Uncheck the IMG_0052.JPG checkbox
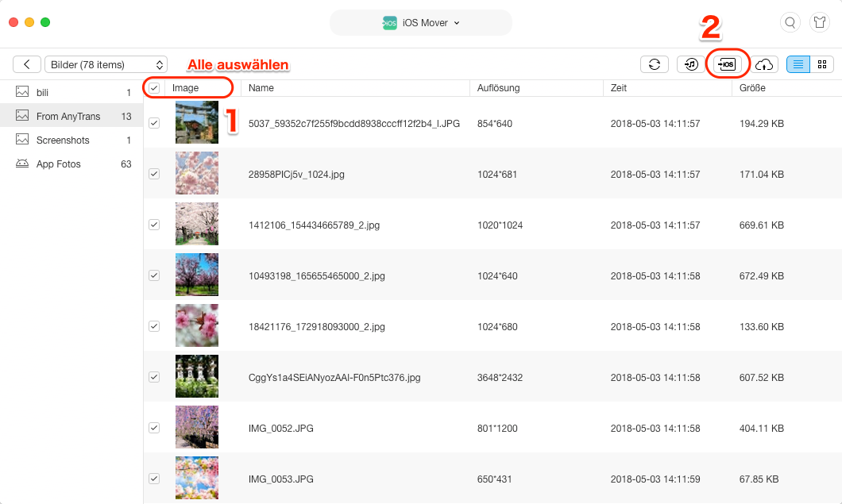The height and width of the screenshot is (504, 842). 154,428
